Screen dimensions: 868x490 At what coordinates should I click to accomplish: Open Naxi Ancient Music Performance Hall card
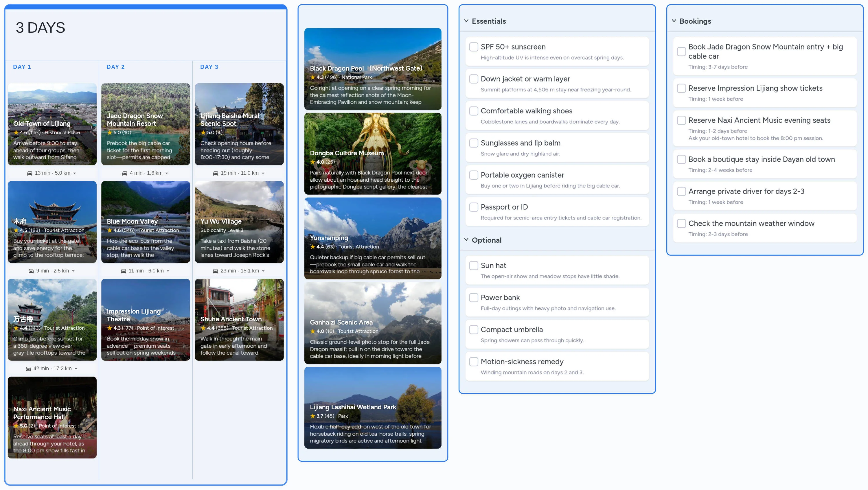52,417
